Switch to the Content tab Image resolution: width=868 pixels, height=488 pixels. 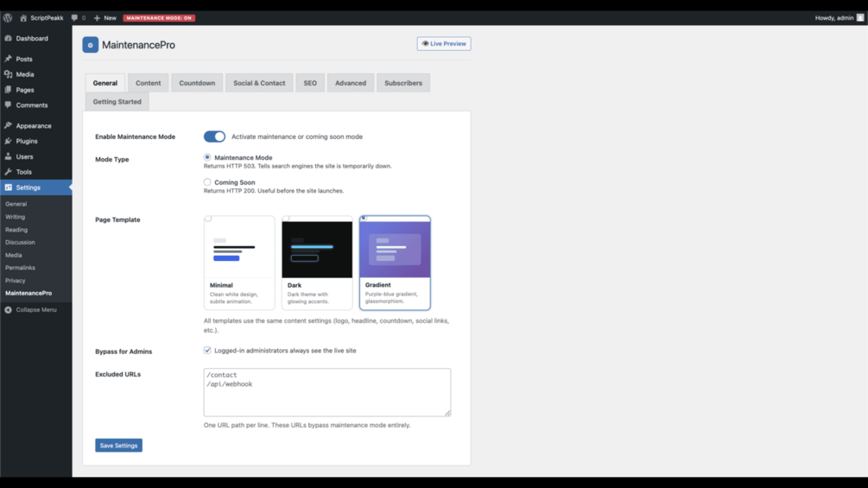click(x=149, y=83)
